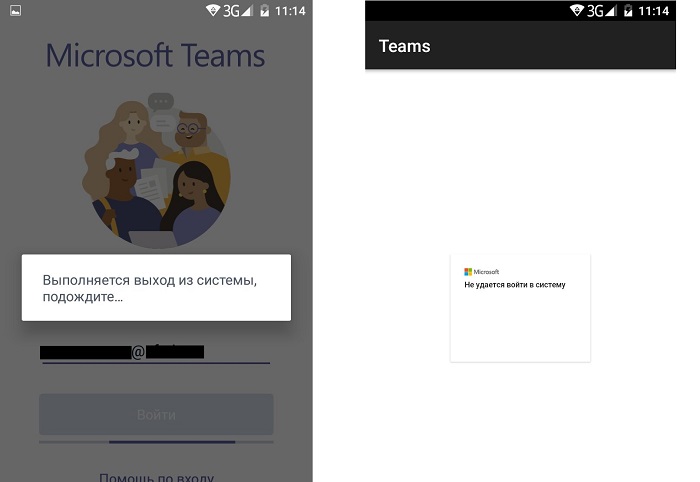Tap the 11:14 clock on left screen
Screen dimensions: 700x482
[290, 11]
